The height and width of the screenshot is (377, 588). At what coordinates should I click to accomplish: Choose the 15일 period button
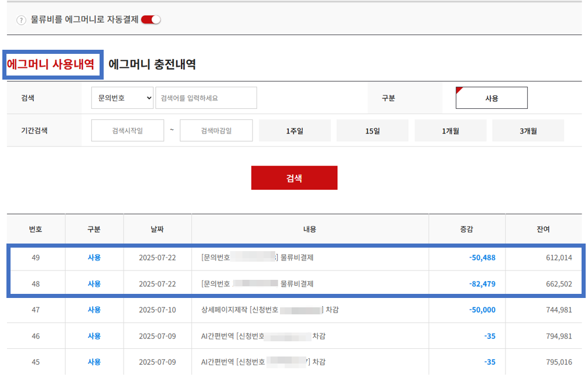(x=372, y=131)
